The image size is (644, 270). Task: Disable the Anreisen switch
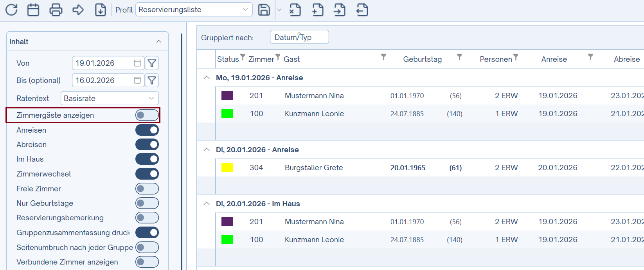tap(147, 130)
